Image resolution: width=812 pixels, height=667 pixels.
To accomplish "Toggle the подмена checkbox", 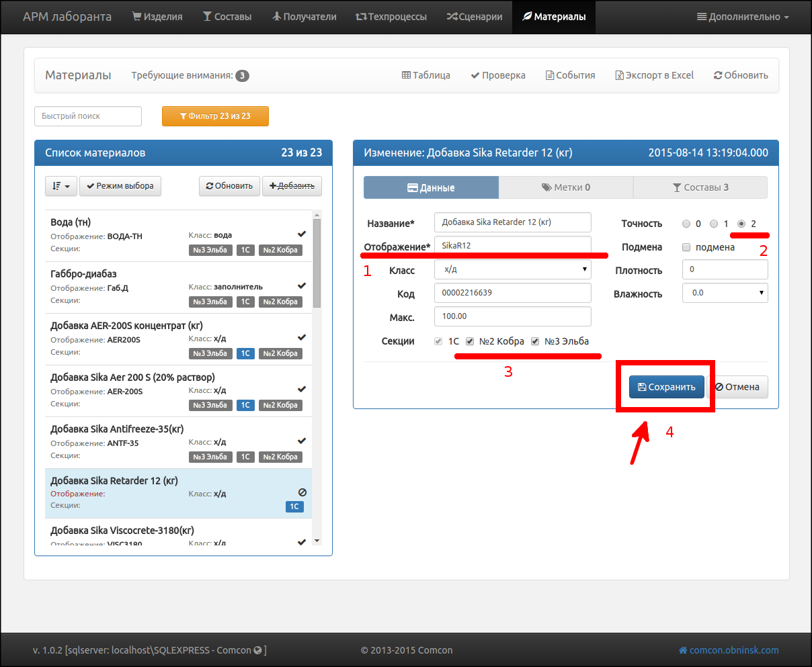I will (686, 247).
